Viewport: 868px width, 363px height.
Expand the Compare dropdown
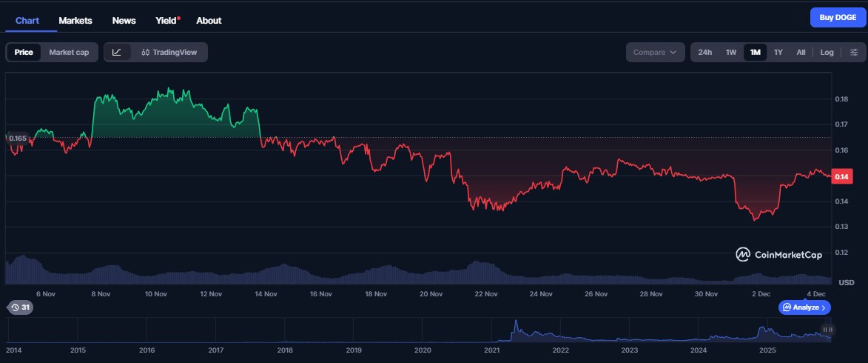pyautogui.click(x=655, y=52)
